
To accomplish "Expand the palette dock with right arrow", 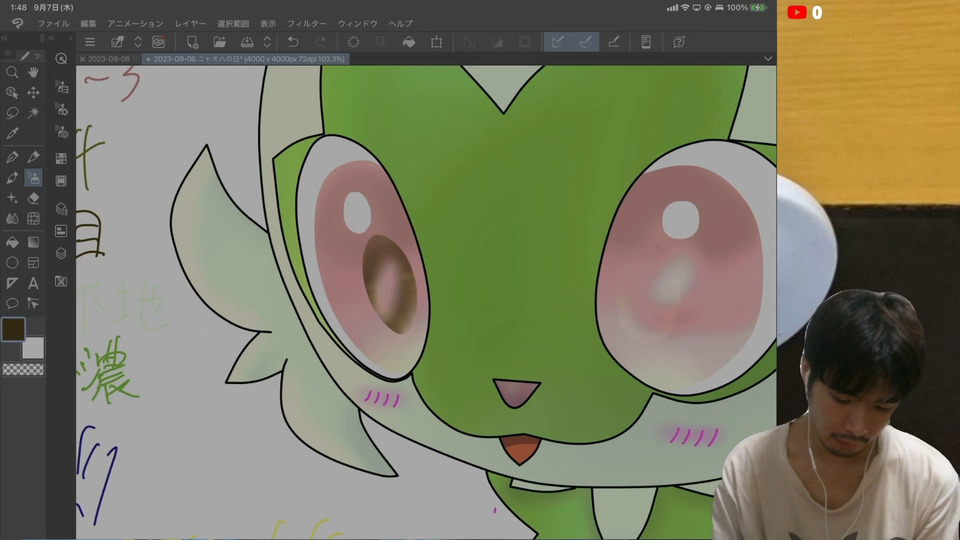I will [x=70, y=38].
